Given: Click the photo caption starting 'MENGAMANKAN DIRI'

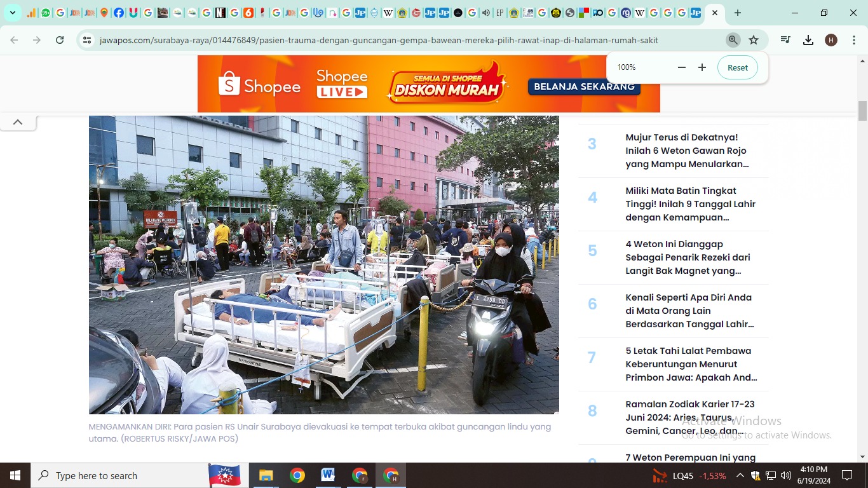Looking at the screenshot, I should 320,433.
